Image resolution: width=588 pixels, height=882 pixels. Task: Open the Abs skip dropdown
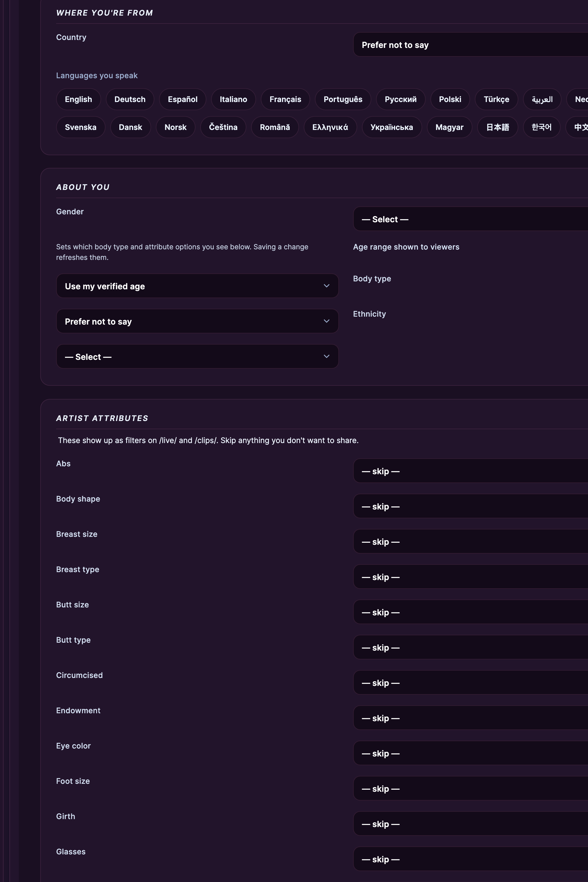click(x=471, y=471)
